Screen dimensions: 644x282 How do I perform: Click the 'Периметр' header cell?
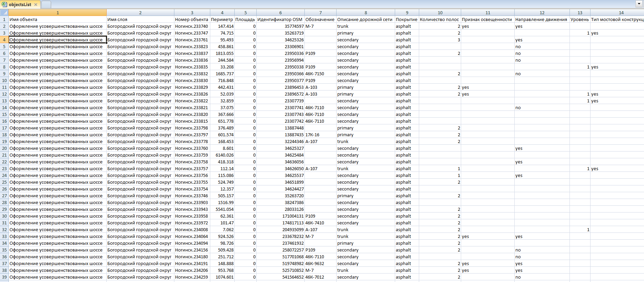click(222, 19)
